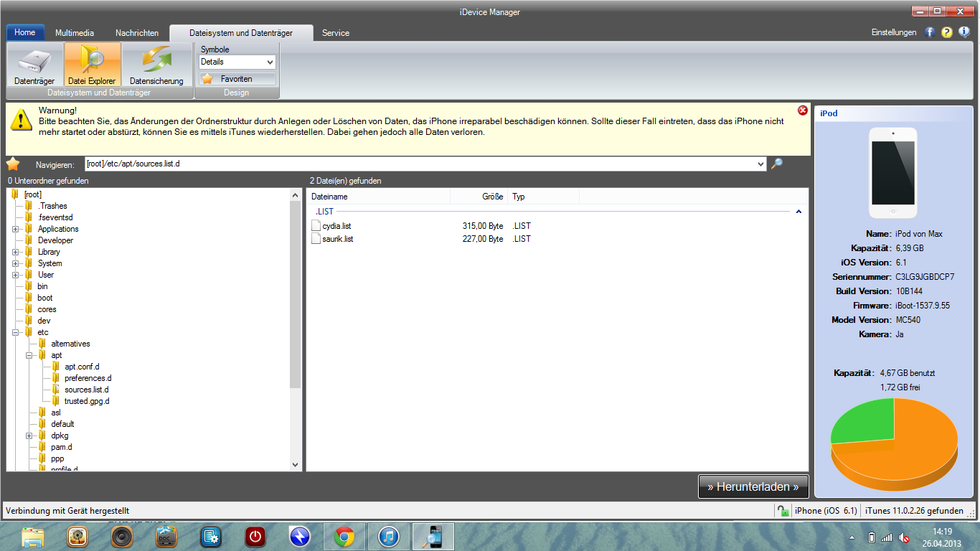Click the iDevice Manager taskbar icon

pos(433,537)
